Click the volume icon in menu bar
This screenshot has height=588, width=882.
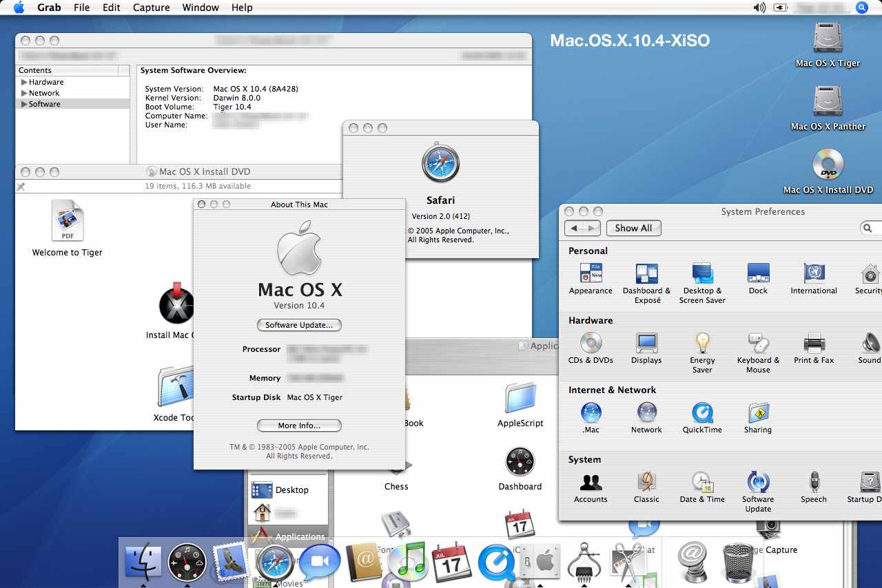click(x=759, y=8)
